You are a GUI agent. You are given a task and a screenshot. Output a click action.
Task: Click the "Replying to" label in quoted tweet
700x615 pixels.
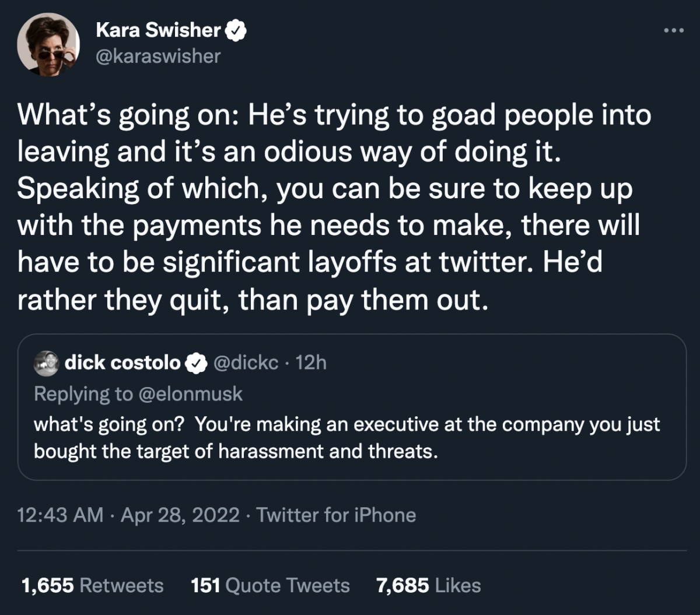(83, 394)
